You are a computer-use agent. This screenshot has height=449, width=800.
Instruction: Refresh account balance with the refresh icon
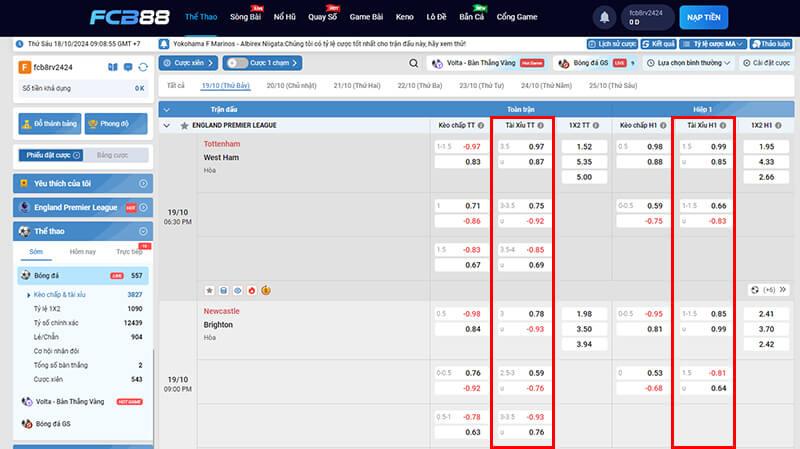(142, 66)
